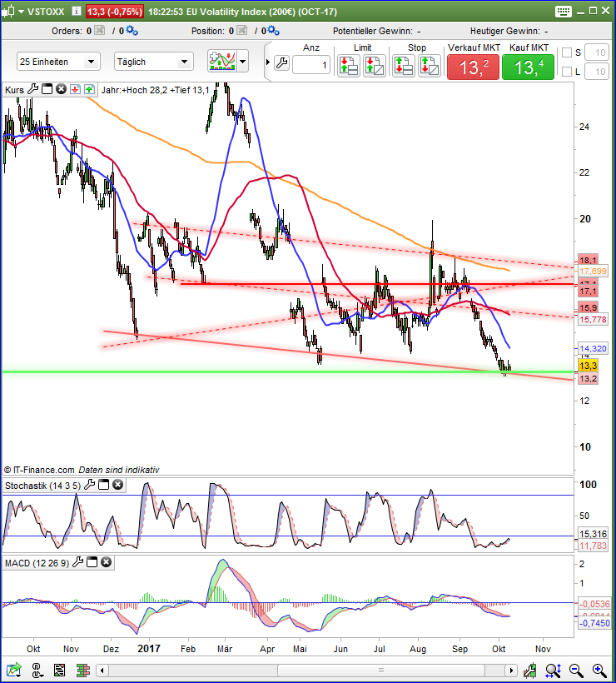Open order settings gear next to Orders
Image resolution: width=616 pixels, height=683 pixels.
click(132, 31)
